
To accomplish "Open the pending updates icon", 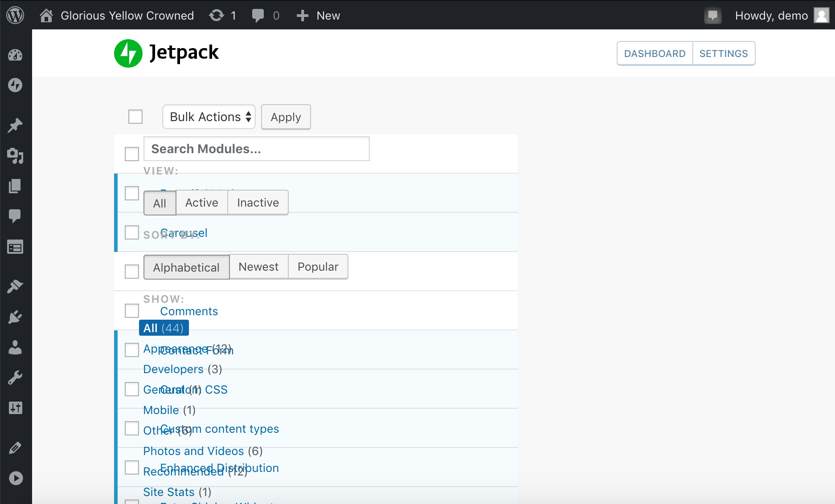I will [x=217, y=16].
